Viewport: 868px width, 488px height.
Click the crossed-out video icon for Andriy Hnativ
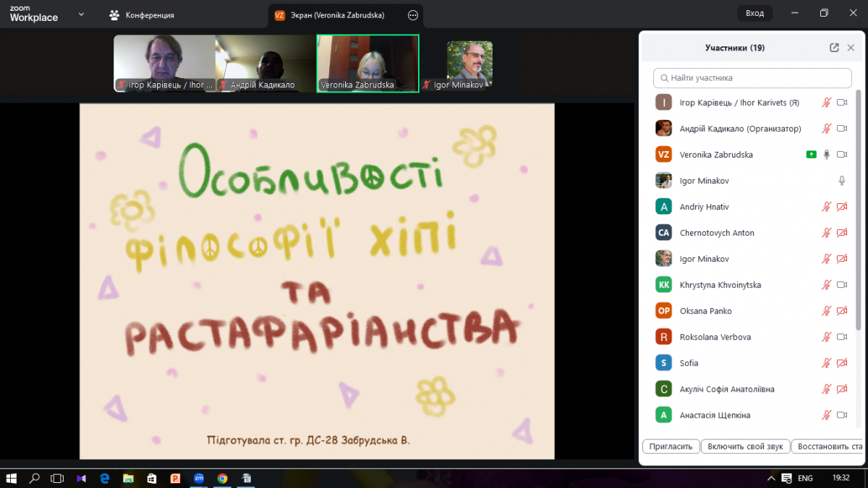click(x=841, y=206)
